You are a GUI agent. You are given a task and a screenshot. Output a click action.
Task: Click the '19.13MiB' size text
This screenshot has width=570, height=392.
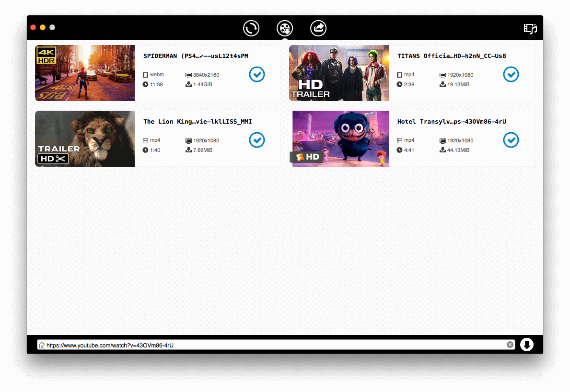pos(458,84)
